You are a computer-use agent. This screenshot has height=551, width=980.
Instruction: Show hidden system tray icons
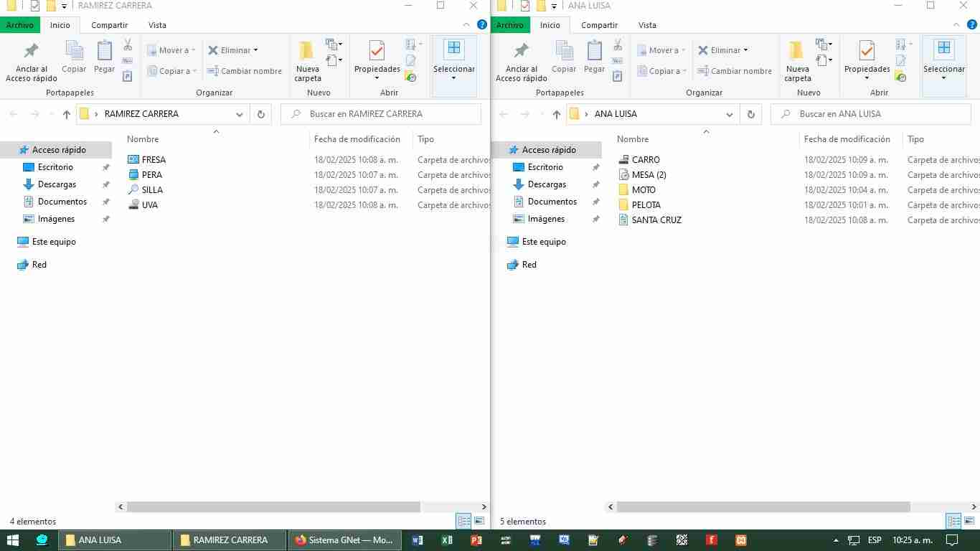click(835, 540)
